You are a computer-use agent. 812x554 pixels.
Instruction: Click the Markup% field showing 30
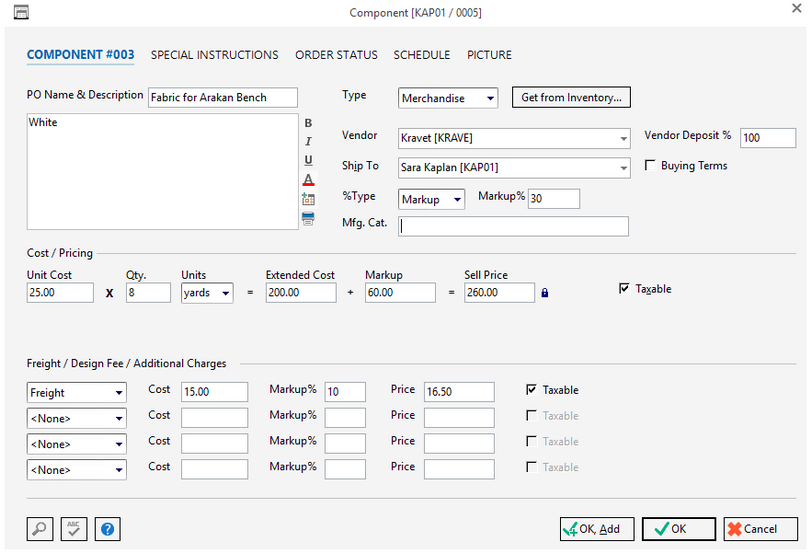click(554, 199)
